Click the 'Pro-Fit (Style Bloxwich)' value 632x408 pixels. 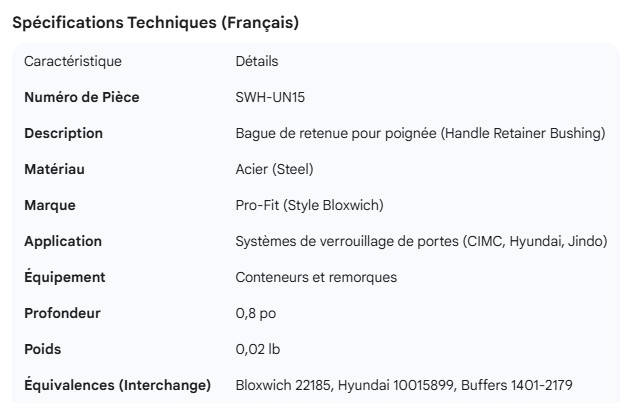pos(309,205)
